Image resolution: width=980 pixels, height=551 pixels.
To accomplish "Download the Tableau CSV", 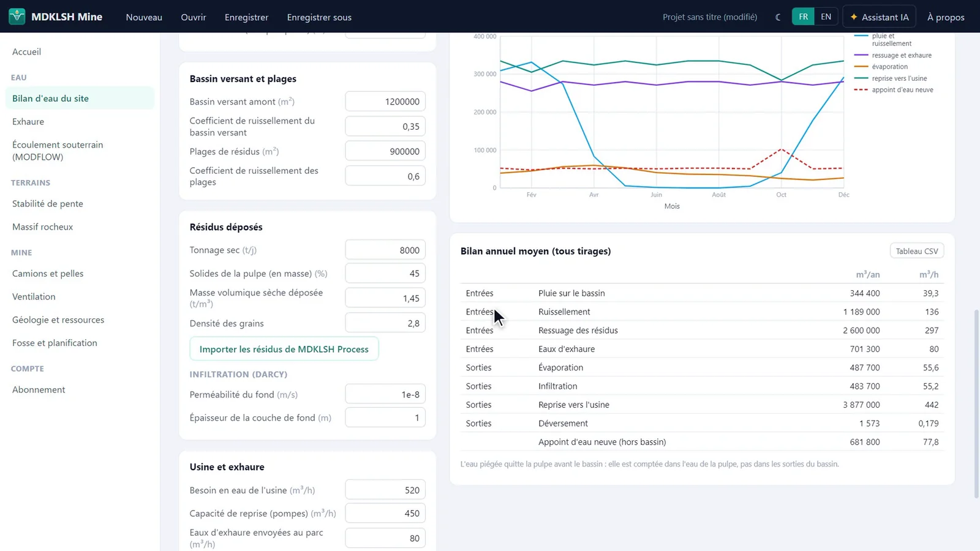I will coord(917,251).
